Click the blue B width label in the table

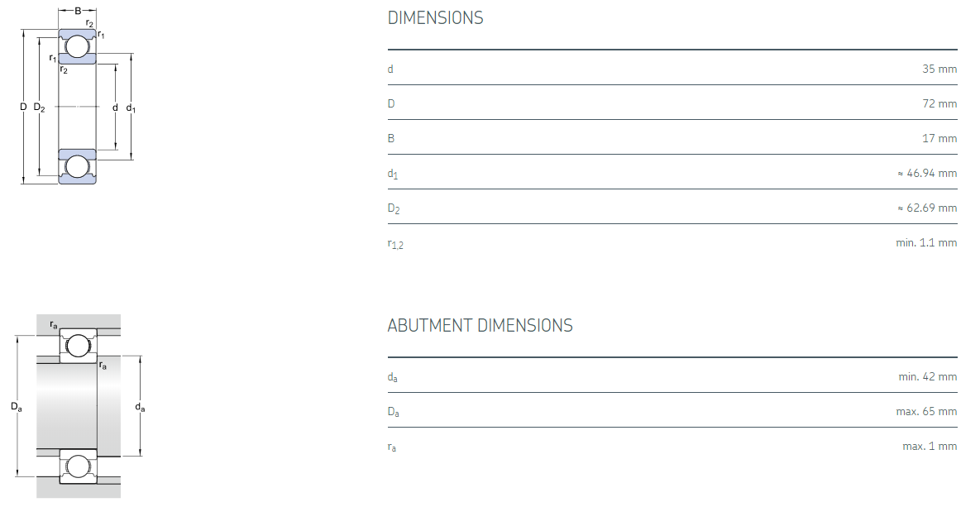tap(391, 138)
